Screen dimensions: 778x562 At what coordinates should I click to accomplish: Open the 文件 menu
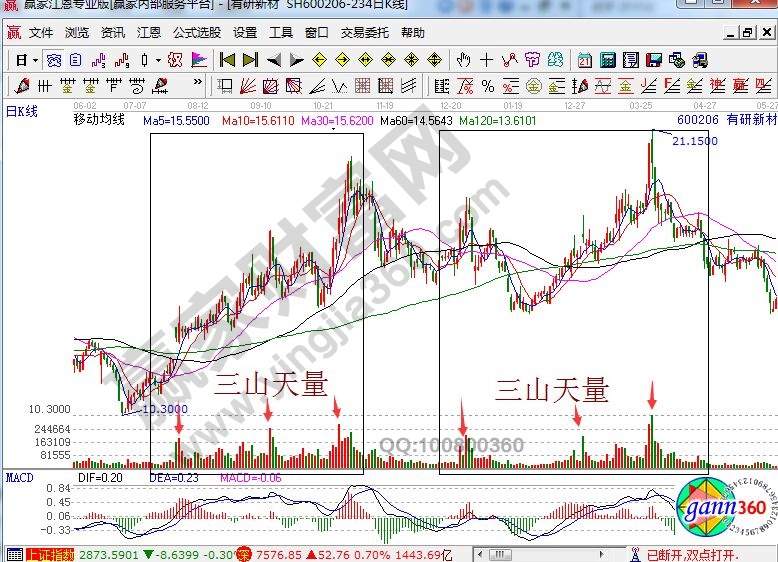tap(40, 32)
